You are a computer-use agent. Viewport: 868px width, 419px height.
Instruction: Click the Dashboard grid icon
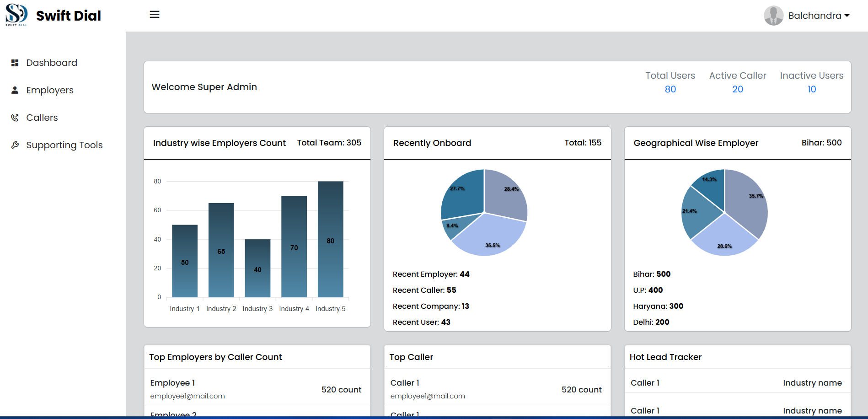pyautogui.click(x=15, y=63)
